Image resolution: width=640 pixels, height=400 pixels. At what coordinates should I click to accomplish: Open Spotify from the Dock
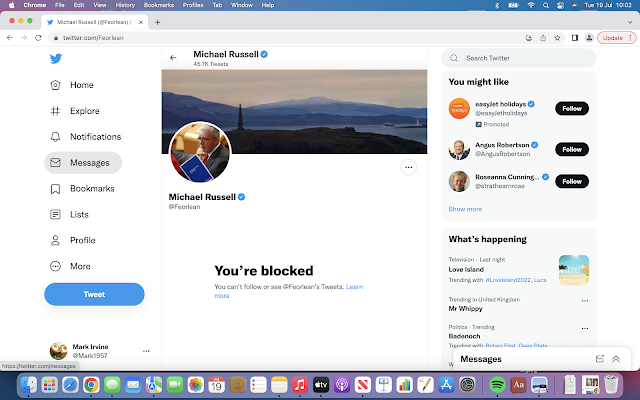point(497,384)
